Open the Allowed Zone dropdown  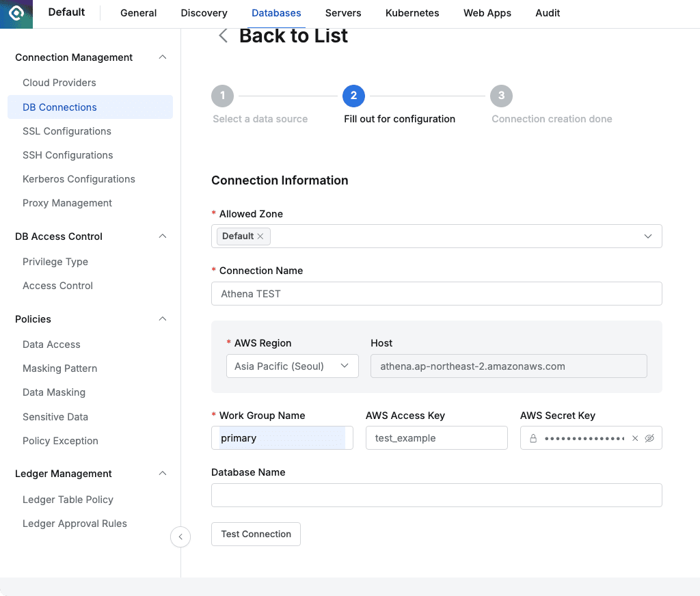coord(647,236)
